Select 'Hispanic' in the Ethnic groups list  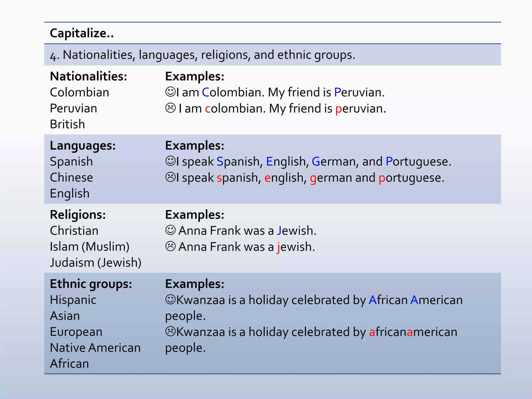(73, 300)
